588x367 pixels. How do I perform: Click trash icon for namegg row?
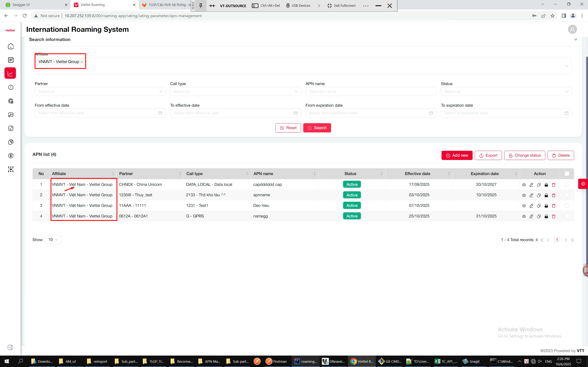pos(554,216)
